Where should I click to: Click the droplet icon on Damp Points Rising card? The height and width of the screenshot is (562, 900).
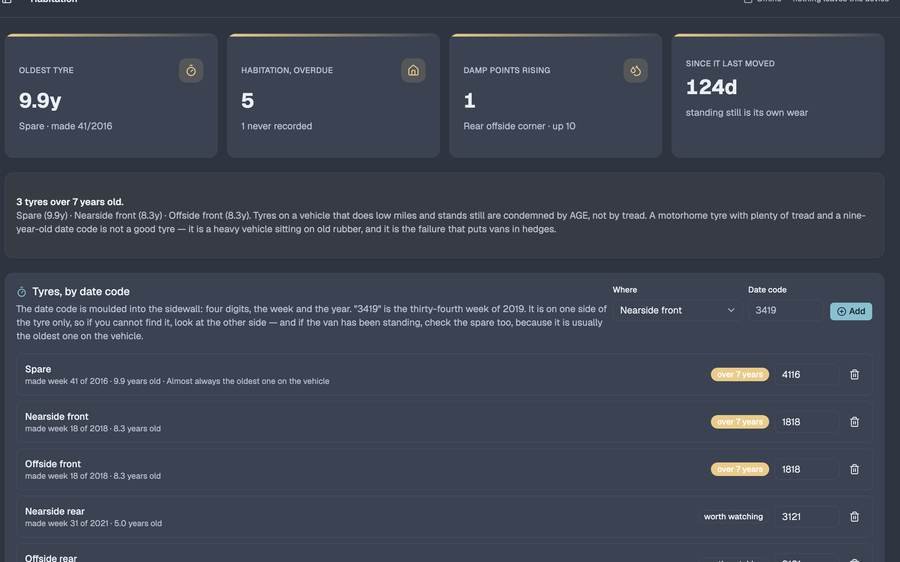(x=635, y=71)
